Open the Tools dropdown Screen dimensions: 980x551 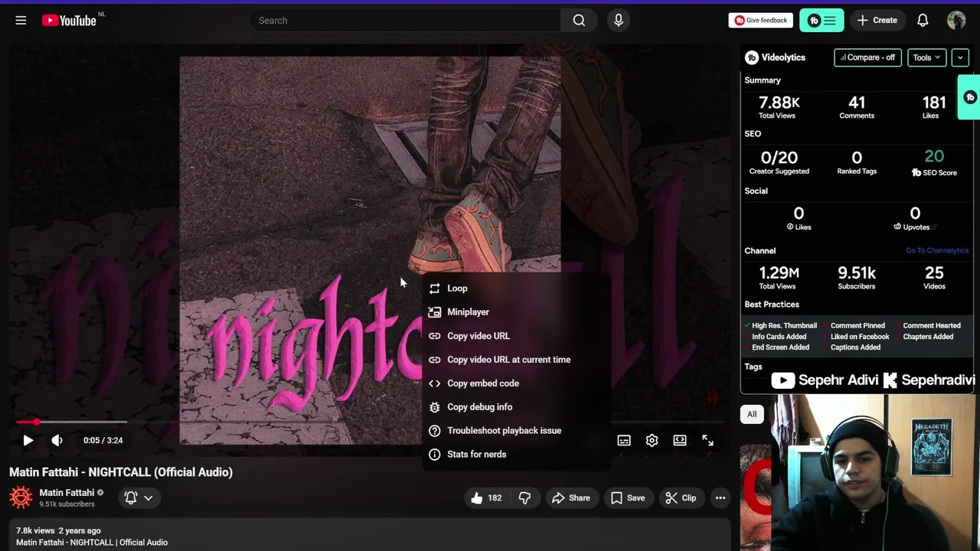(x=926, y=57)
